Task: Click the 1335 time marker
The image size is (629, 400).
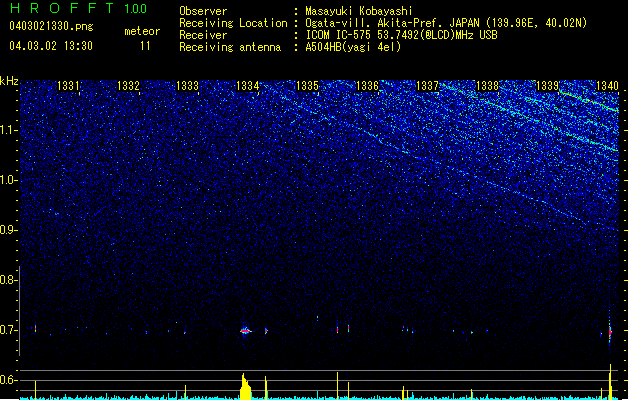Action: (307, 85)
